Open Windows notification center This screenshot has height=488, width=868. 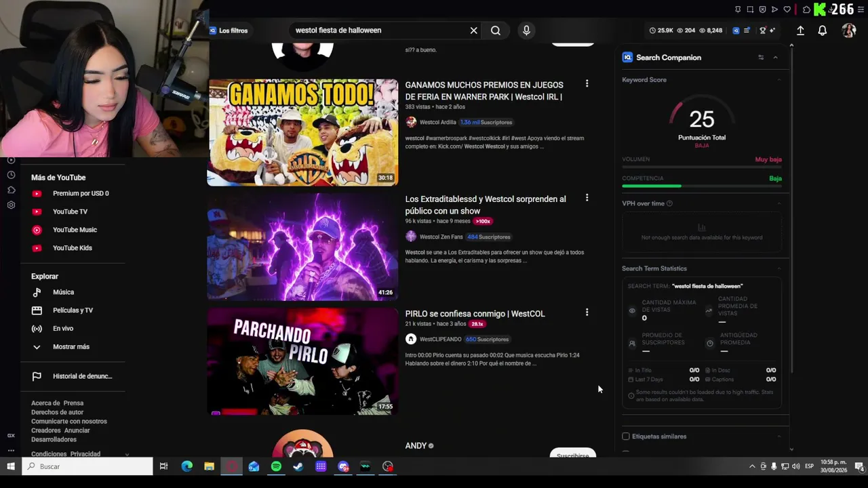(859, 466)
